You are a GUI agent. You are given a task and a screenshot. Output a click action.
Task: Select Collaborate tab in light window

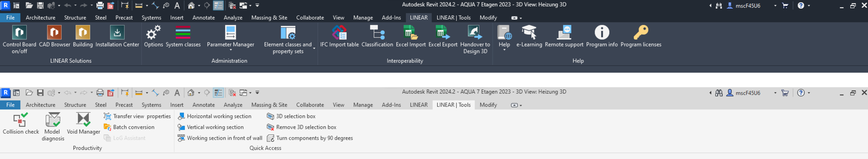(x=310, y=105)
